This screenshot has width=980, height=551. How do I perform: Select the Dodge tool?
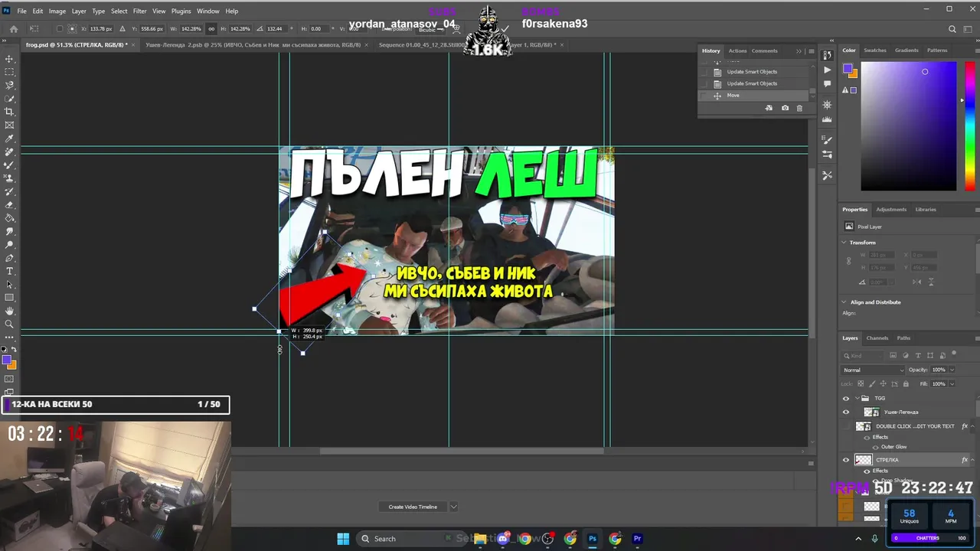tap(9, 244)
